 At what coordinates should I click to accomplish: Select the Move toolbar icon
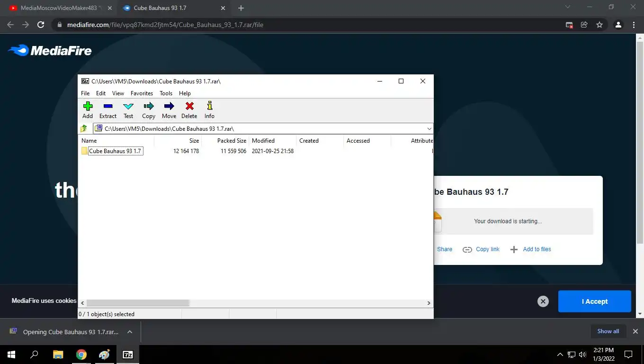coord(169,110)
